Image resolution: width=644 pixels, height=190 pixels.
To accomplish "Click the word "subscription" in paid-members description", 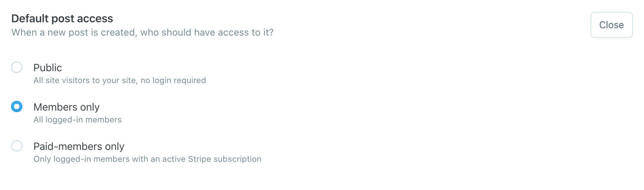I will coord(238,159).
